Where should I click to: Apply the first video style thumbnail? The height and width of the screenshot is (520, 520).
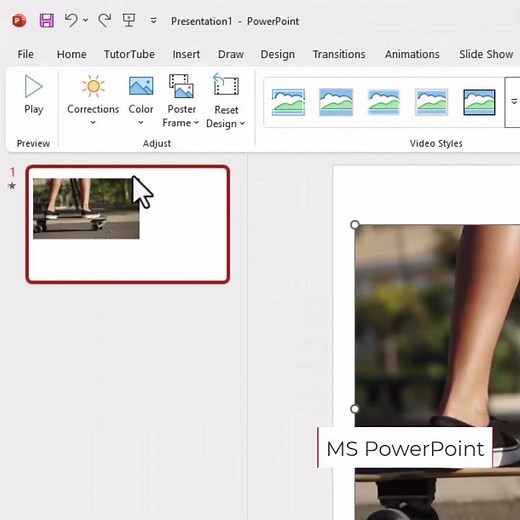click(288, 102)
